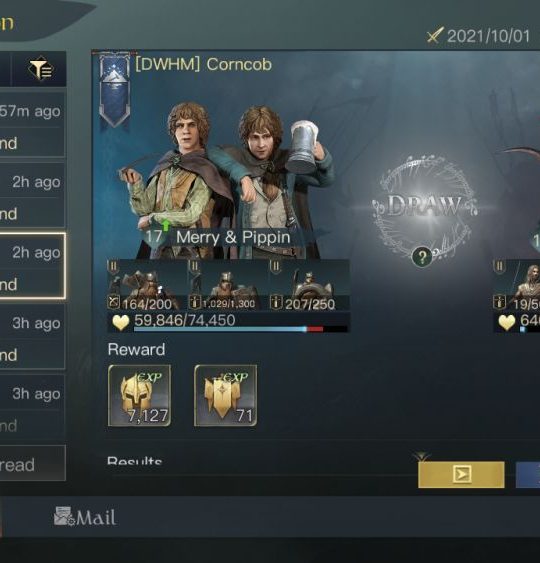
Task: Select the 207/250 troop unit icon
Action: point(309,285)
